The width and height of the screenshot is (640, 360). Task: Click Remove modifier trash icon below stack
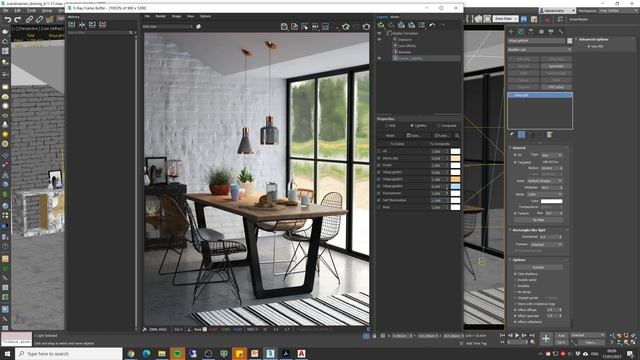549,134
